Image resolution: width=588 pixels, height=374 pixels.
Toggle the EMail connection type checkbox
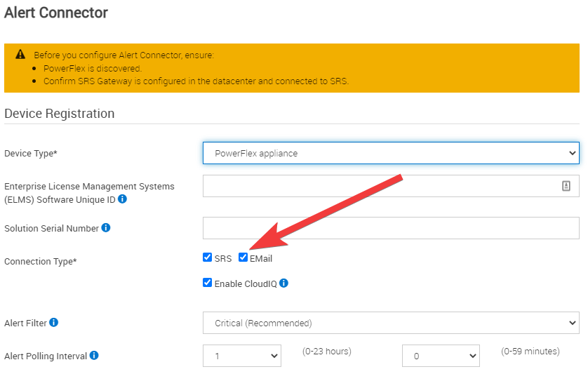tap(243, 258)
